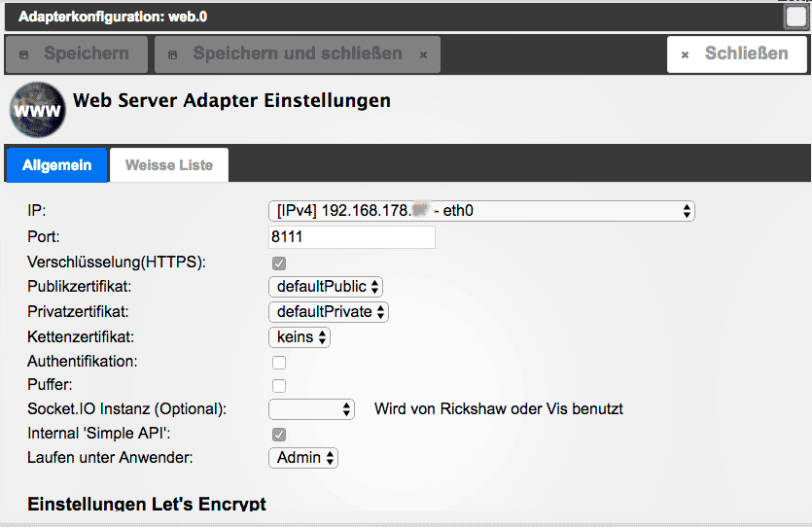The height and width of the screenshot is (527, 812).
Task: Open the Weisse Liste tab
Action: coord(169,165)
